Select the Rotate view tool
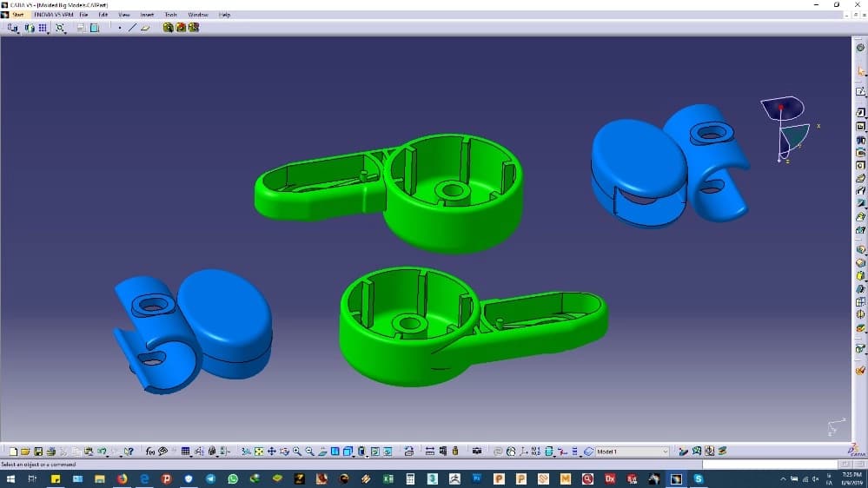Image resolution: width=868 pixels, height=488 pixels. [x=284, y=452]
